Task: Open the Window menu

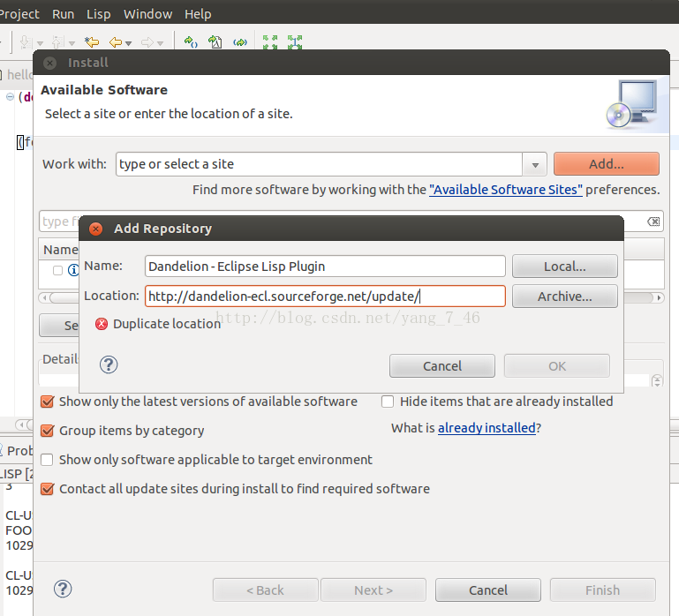Action: [147, 14]
